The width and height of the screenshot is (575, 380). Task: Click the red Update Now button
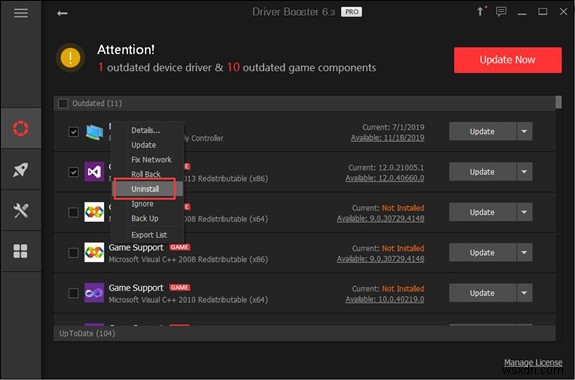click(x=508, y=60)
